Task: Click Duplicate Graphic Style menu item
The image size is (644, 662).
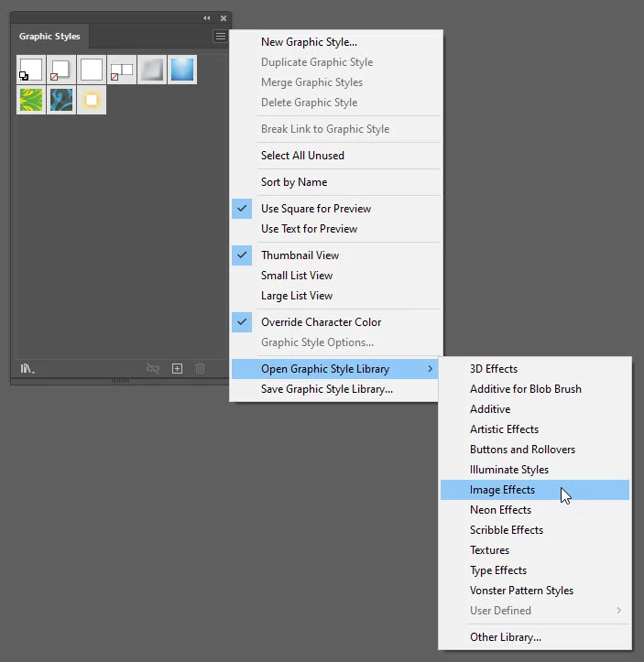Action: 336,62
